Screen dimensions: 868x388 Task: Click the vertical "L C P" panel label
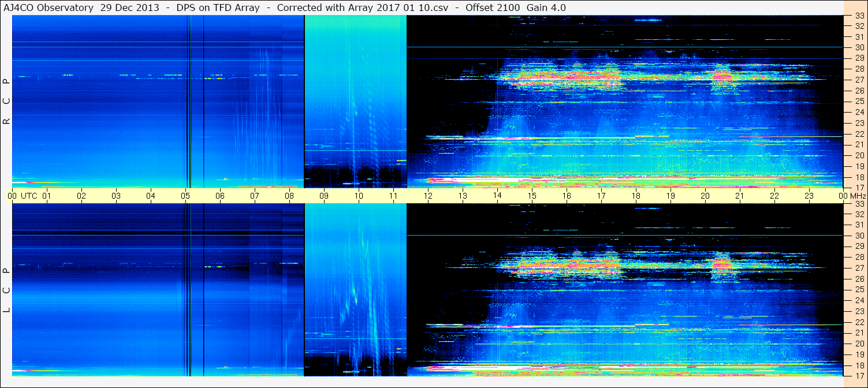coord(7,291)
